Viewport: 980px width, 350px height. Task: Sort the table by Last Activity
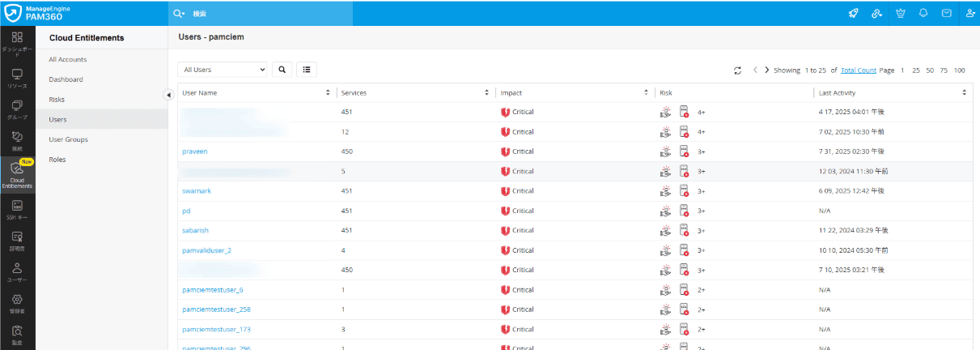point(965,93)
